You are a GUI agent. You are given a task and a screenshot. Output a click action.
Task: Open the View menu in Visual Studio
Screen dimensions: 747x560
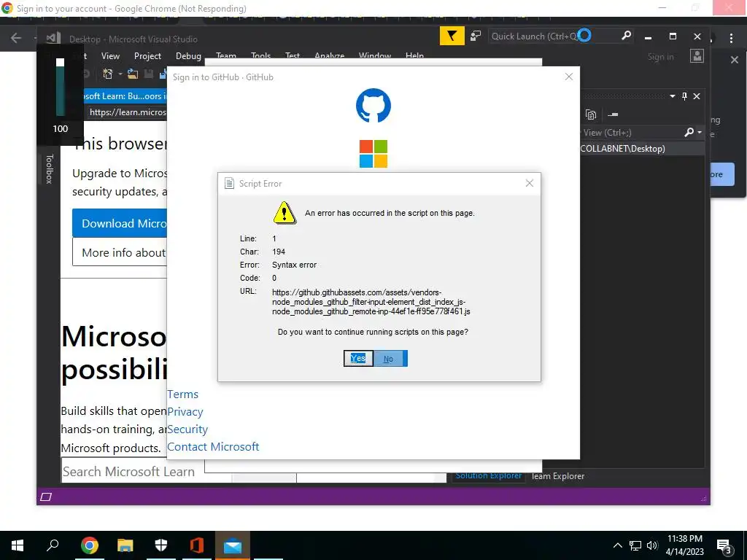pos(110,56)
